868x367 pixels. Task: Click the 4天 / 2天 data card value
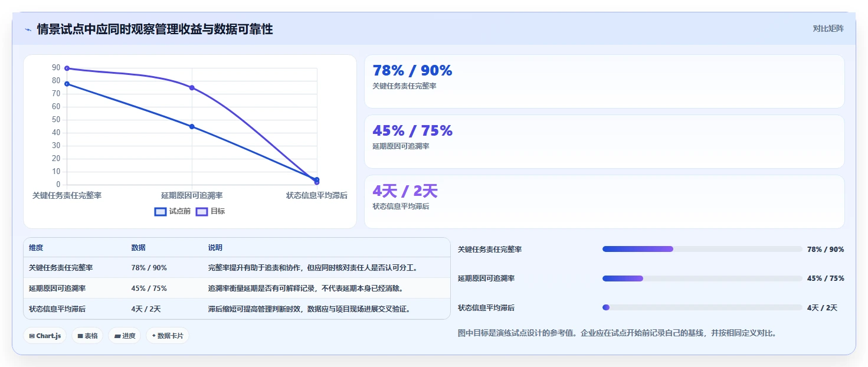(x=405, y=191)
